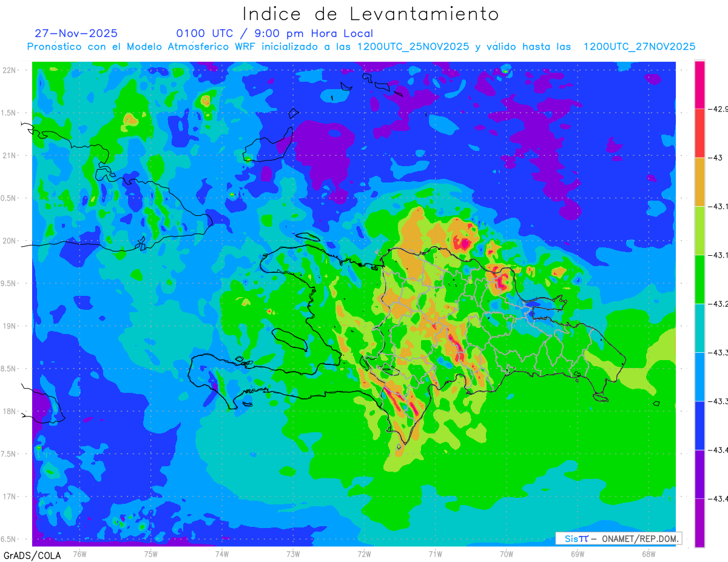
Task: Click the '68W' longitude label
Action: (x=649, y=554)
